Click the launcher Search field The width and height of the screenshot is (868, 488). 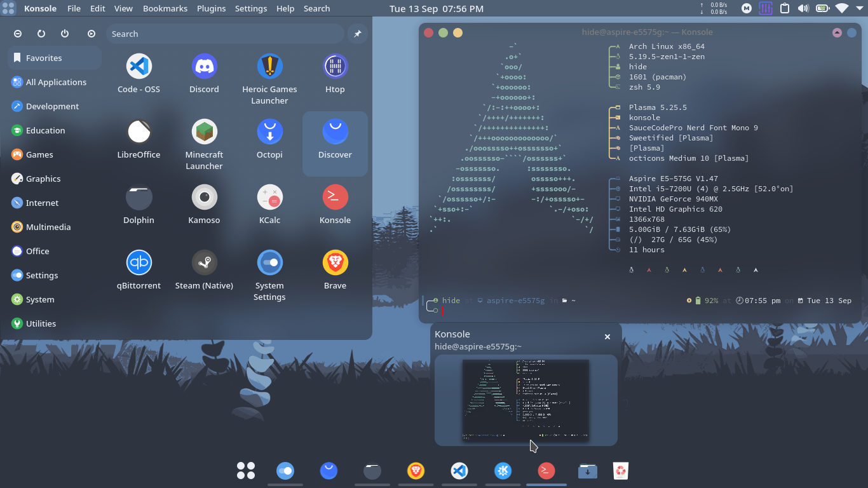tap(226, 34)
